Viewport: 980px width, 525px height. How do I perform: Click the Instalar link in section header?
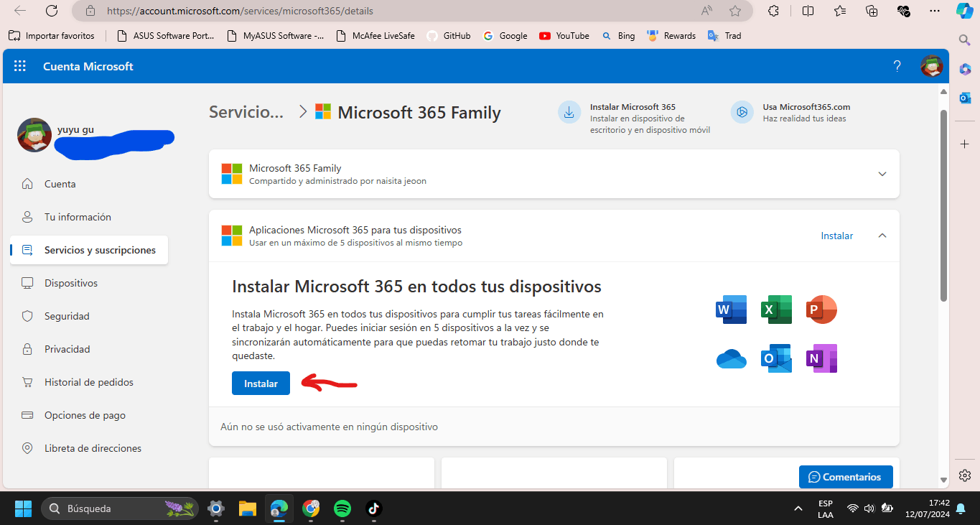click(837, 236)
